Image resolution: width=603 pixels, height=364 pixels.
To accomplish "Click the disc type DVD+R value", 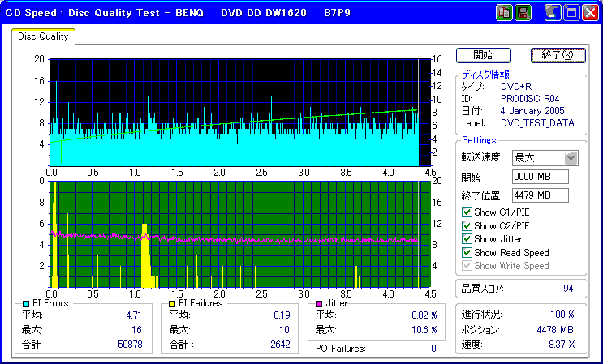I will [516, 87].
